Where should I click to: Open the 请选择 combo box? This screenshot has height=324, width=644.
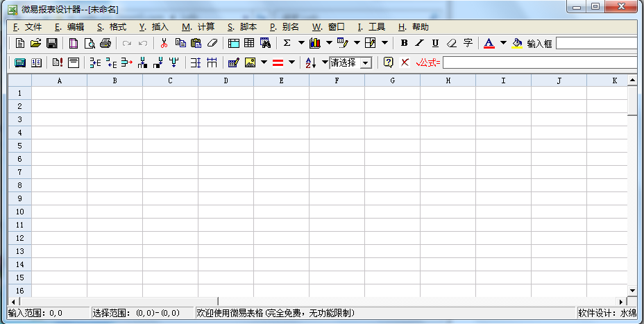pyautogui.click(x=350, y=62)
